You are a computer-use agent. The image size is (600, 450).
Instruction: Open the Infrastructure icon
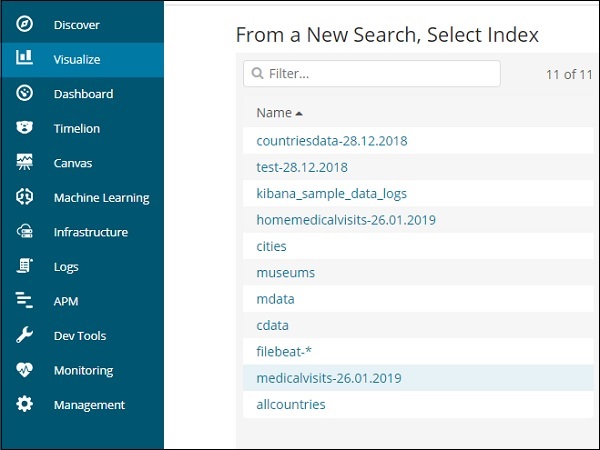click(25, 232)
